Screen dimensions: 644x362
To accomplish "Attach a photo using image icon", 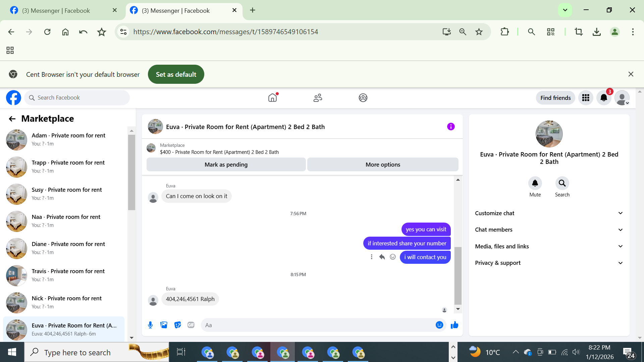I will [164, 325].
